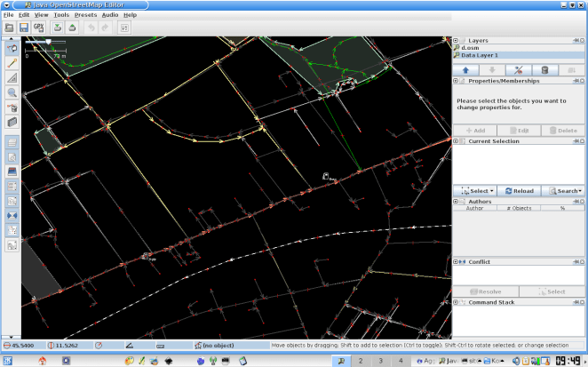Click the Open file toolbar icon

point(10,28)
